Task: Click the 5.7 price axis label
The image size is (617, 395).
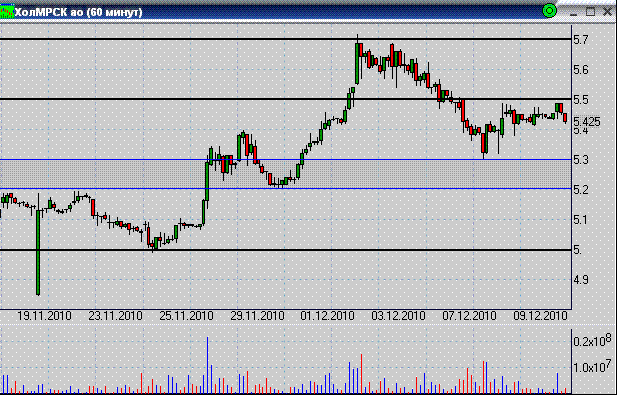Action: pyautogui.click(x=581, y=39)
